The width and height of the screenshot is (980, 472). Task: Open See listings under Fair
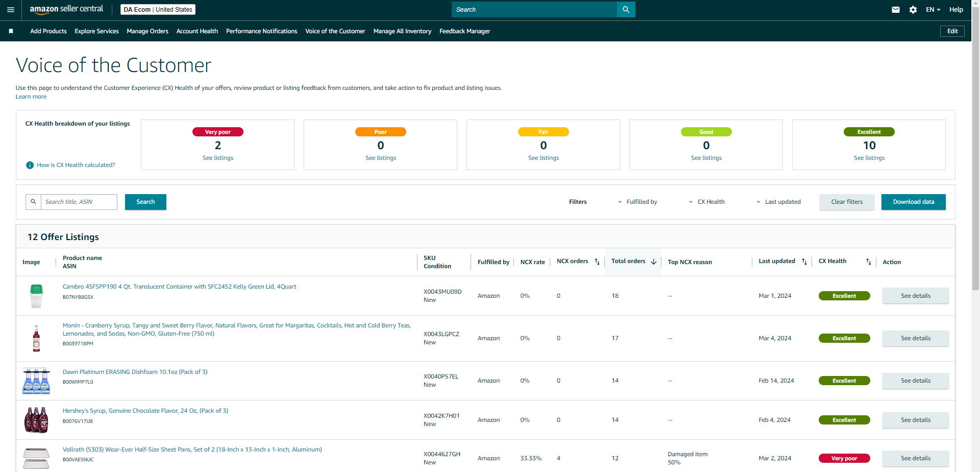(x=544, y=158)
